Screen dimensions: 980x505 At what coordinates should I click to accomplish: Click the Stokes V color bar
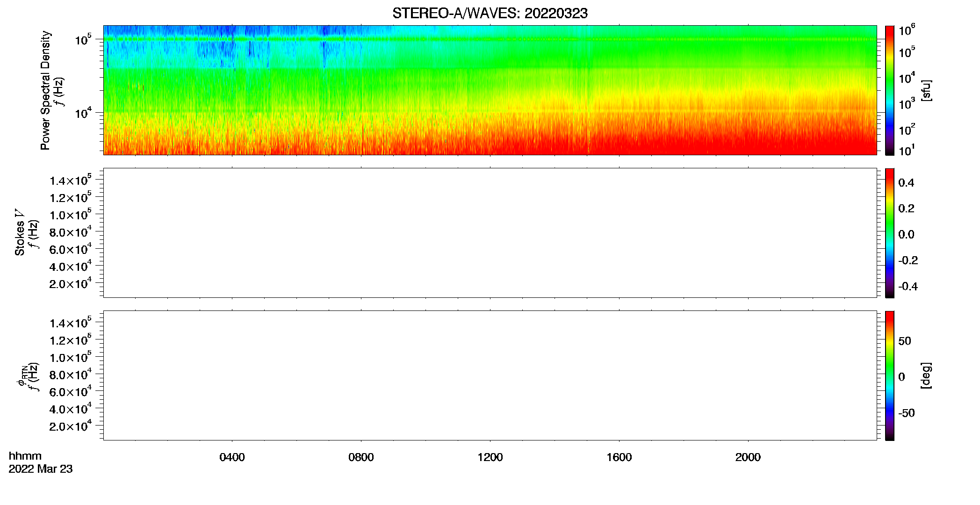coord(890,233)
